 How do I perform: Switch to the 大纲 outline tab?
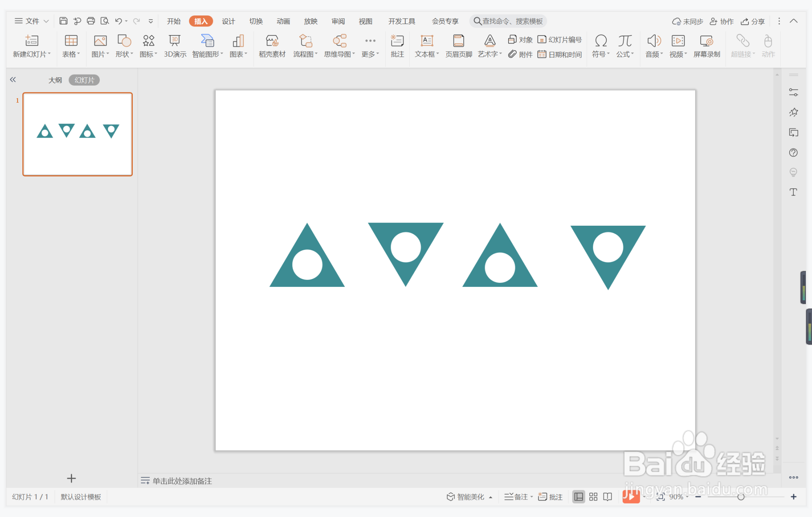click(x=55, y=80)
